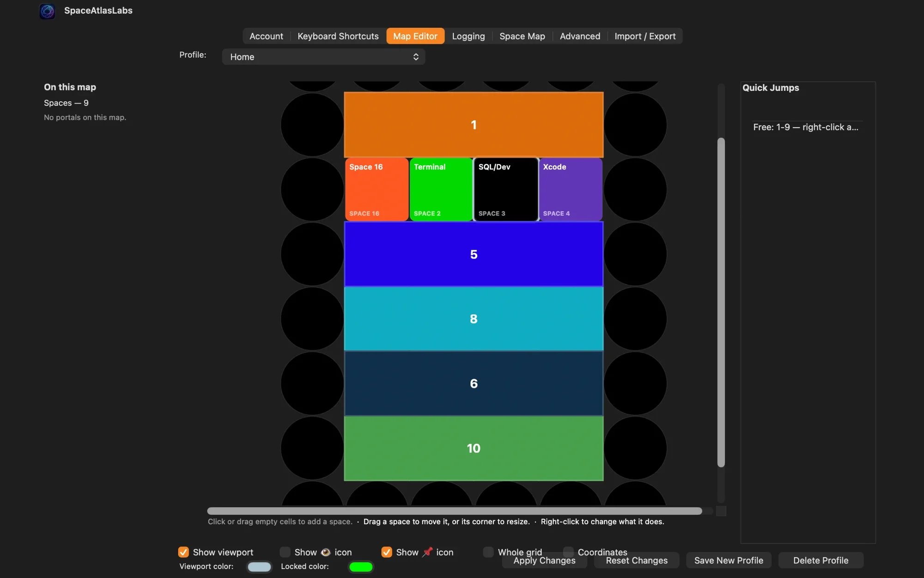
Task: Click Save New Profile button
Action: click(729, 560)
